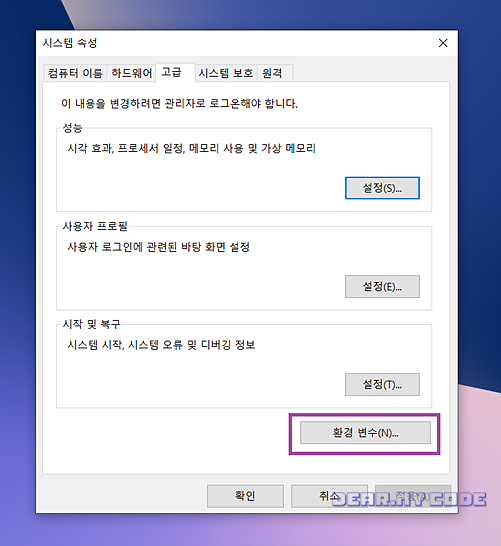The width and height of the screenshot is (501, 546).
Task: Open the 하드웨어 tab
Action: coord(131,73)
